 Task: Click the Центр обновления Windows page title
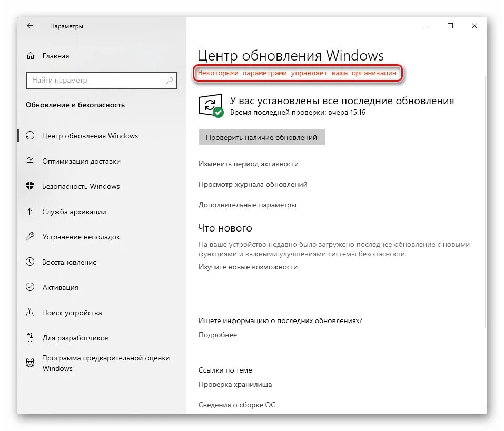point(291,56)
